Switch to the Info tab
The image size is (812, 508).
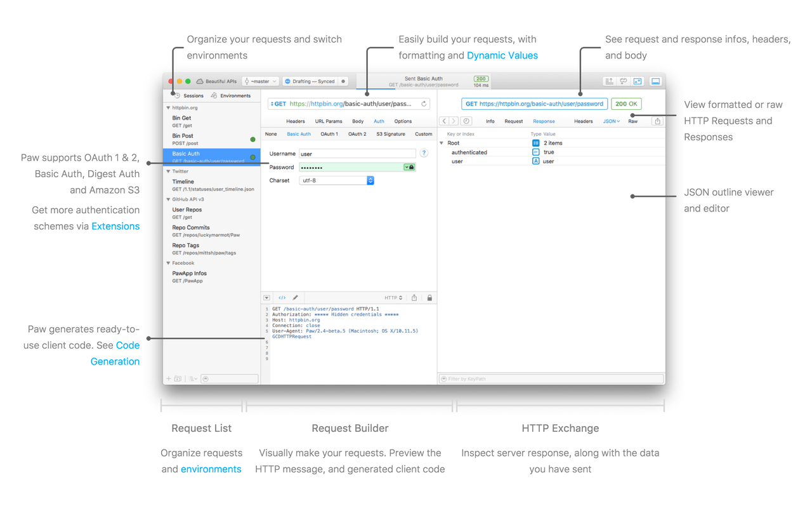[490, 121]
